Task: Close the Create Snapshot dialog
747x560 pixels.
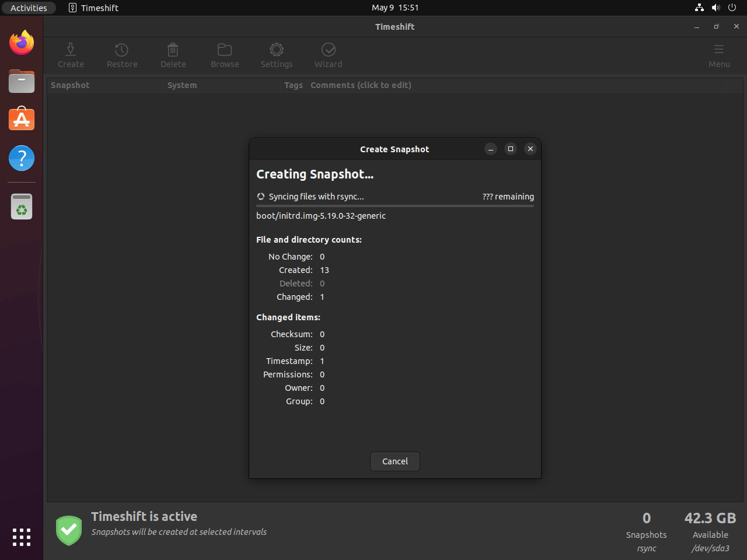Action: pos(530,149)
